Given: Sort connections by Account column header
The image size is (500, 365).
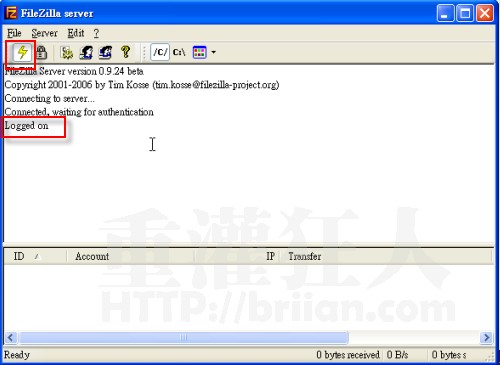Looking at the screenshot, I should [x=130, y=256].
